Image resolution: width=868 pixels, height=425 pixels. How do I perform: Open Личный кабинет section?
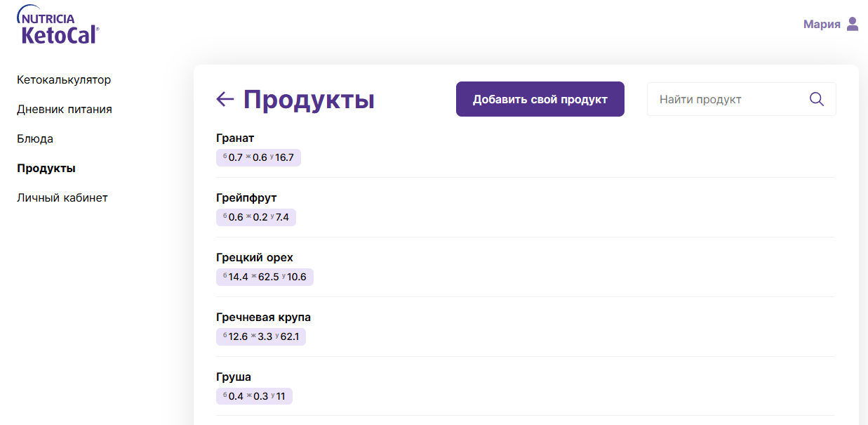click(62, 197)
